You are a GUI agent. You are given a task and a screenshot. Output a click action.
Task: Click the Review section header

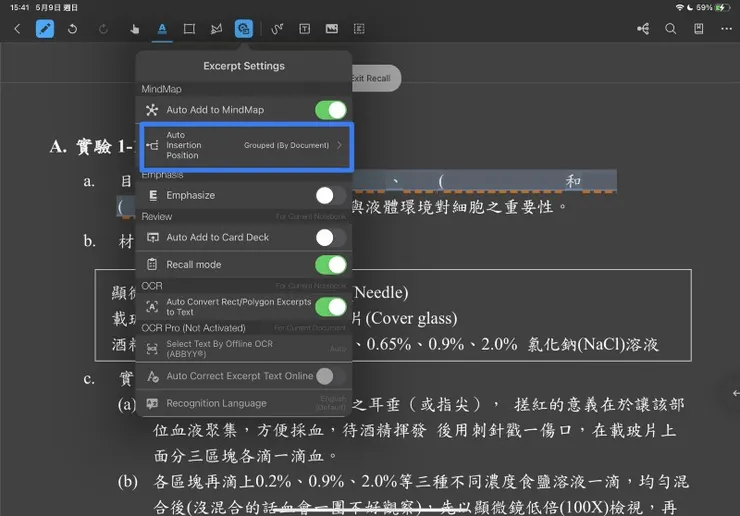157,217
